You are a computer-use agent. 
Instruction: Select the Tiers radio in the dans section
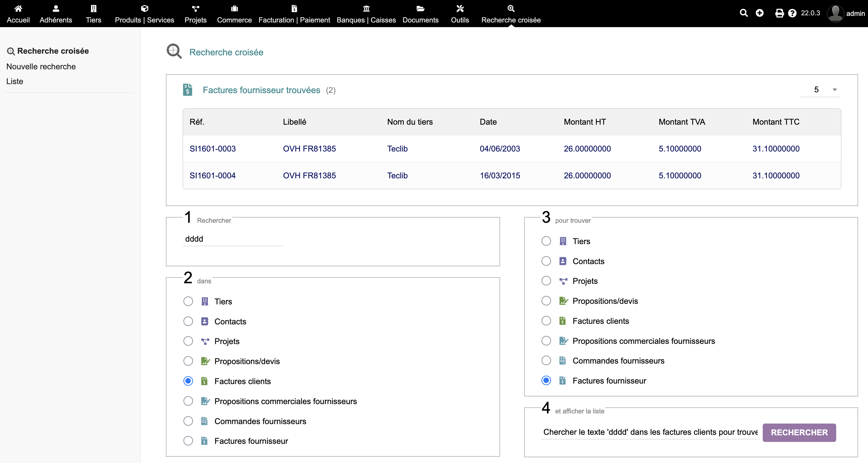[188, 301]
